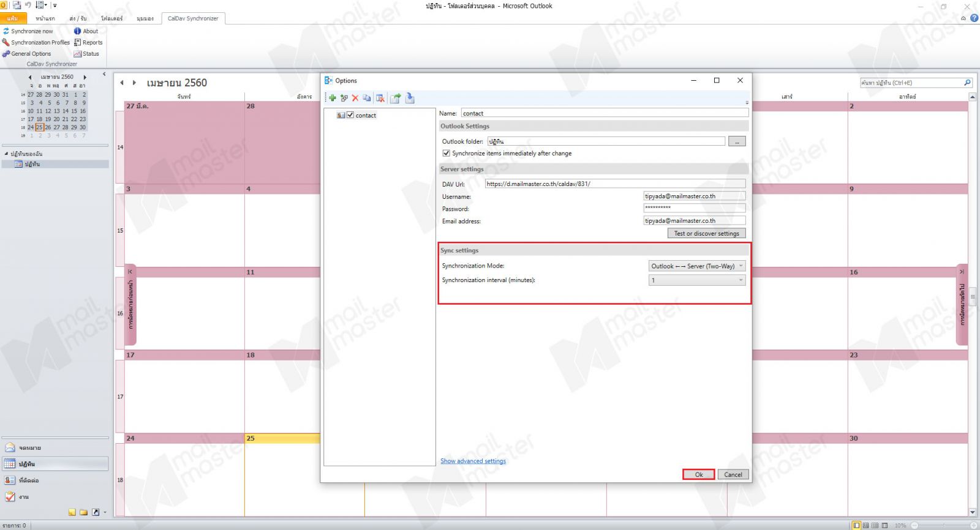Open the Synchronization Mode dropdown
The width and height of the screenshot is (980, 530).
click(697, 266)
